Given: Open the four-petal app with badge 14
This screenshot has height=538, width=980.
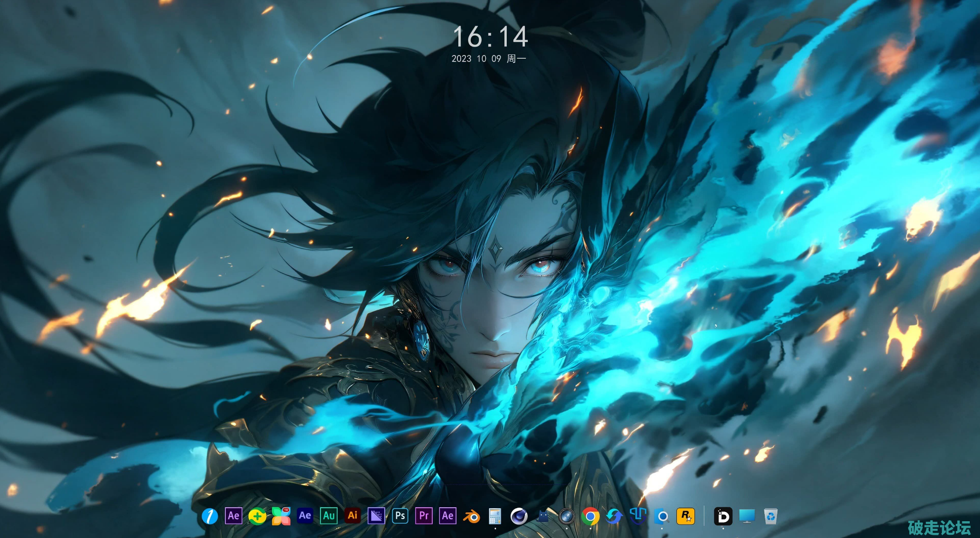Looking at the screenshot, I should click(281, 516).
